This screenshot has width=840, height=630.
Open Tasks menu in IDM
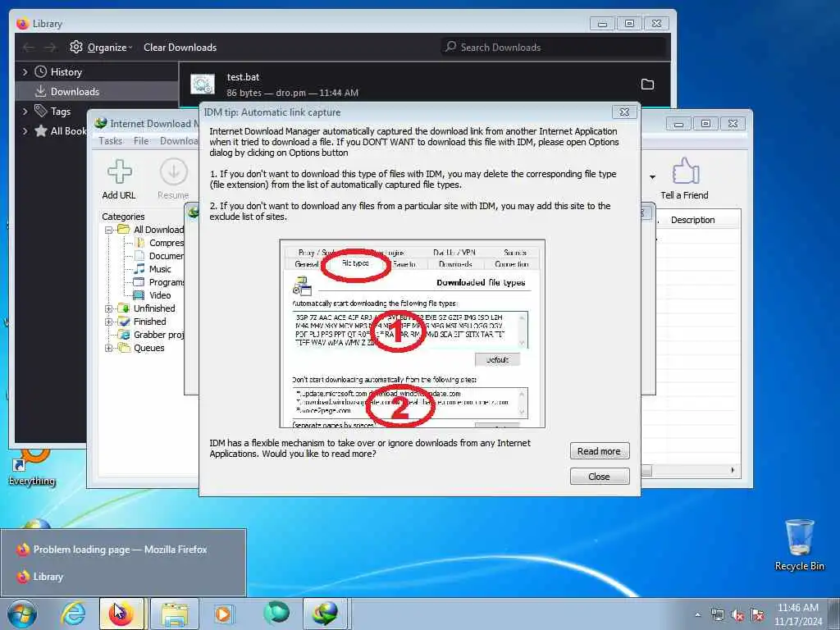coord(111,141)
